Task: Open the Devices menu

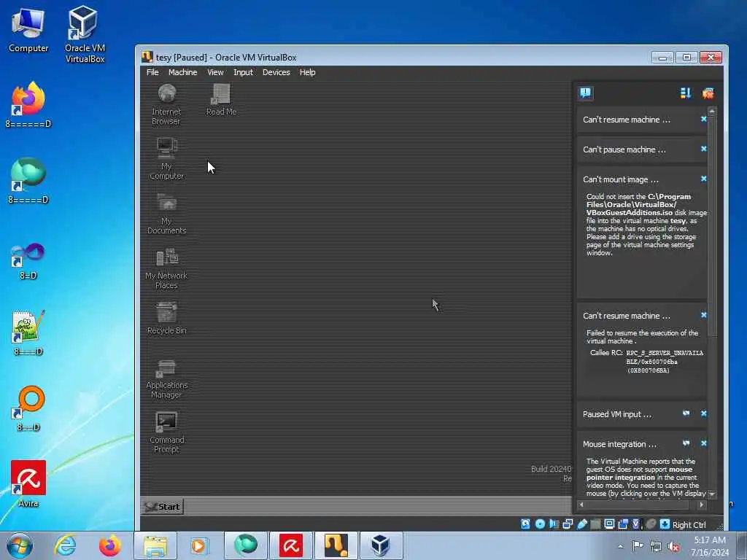Action: (276, 72)
